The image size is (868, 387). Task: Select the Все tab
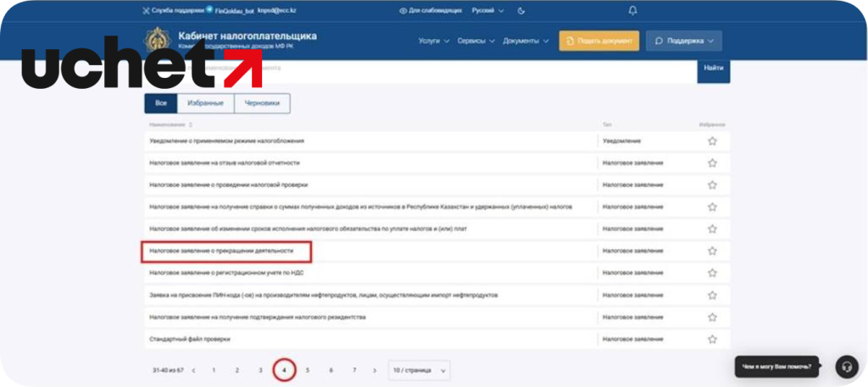161,103
